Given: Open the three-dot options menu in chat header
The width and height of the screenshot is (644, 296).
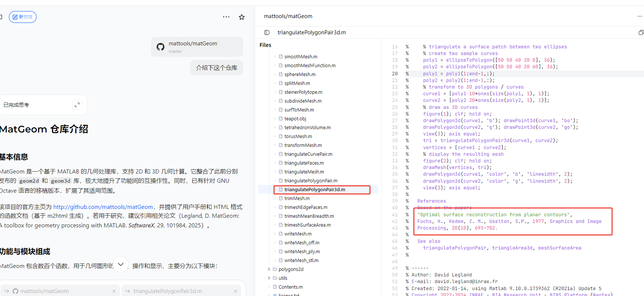Looking at the screenshot, I should [226, 17].
